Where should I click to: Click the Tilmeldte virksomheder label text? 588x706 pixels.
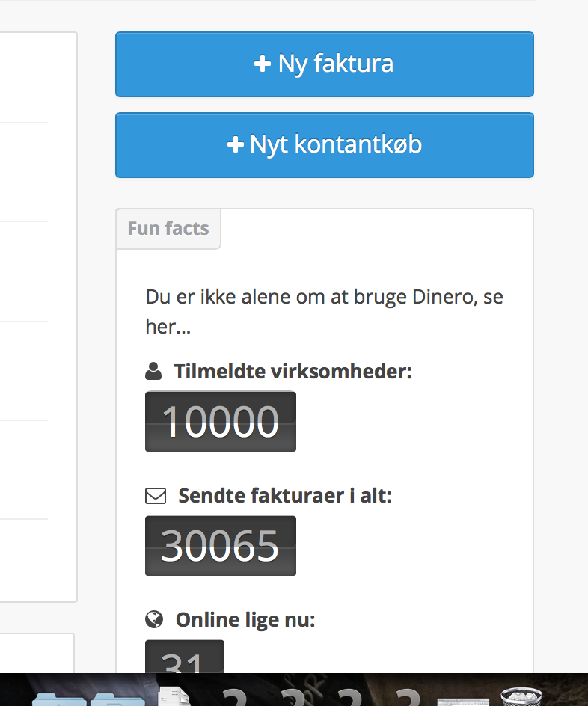point(293,372)
